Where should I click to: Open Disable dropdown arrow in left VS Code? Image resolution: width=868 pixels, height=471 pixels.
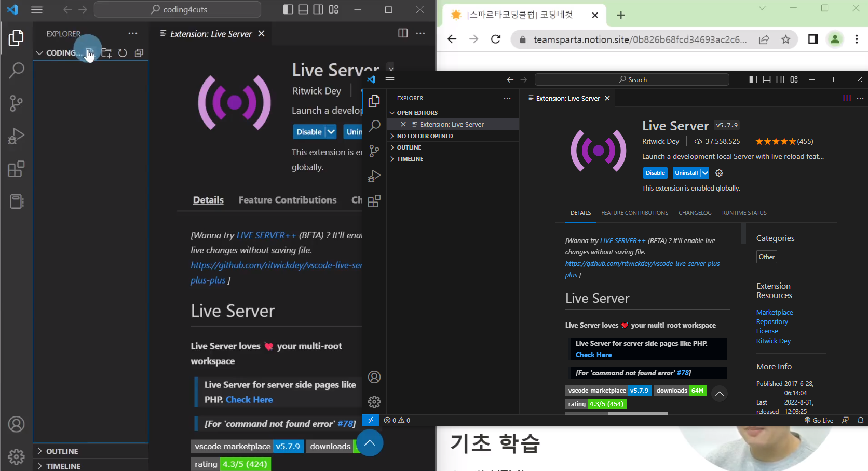coord(331,132)
